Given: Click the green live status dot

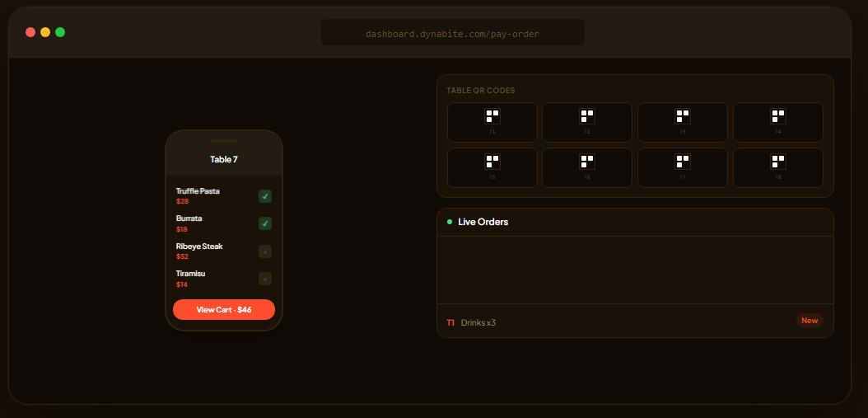Looking at the screenshot, I should [x=450, y=222].
